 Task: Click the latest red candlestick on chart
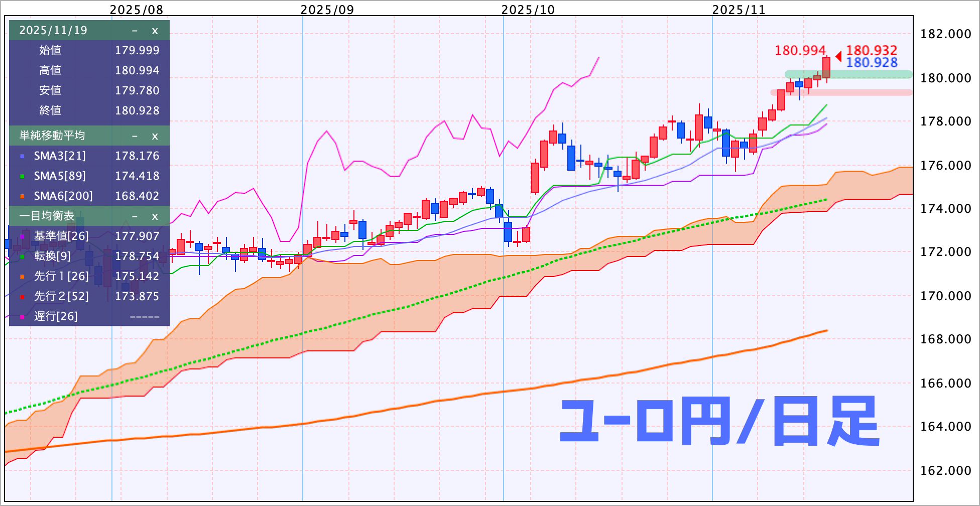(x=826, y=68)
